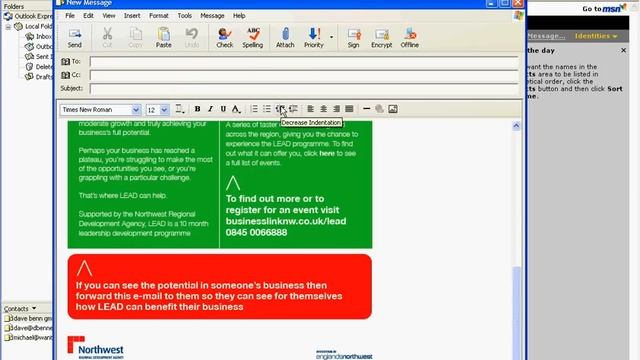
Task: Click the 'here' link in email body
Action: tap(327, 153)
